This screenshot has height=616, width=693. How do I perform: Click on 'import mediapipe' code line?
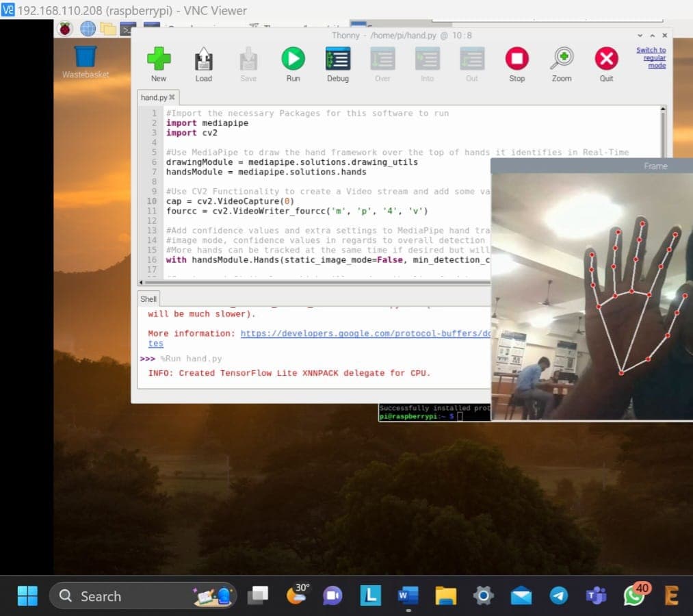point(207,123)
